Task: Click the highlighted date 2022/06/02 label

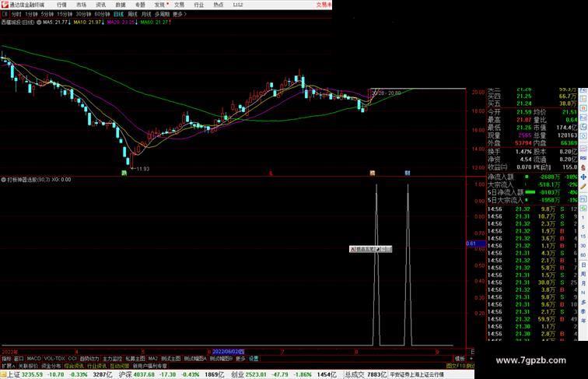Action: click(x=229, y=352)
